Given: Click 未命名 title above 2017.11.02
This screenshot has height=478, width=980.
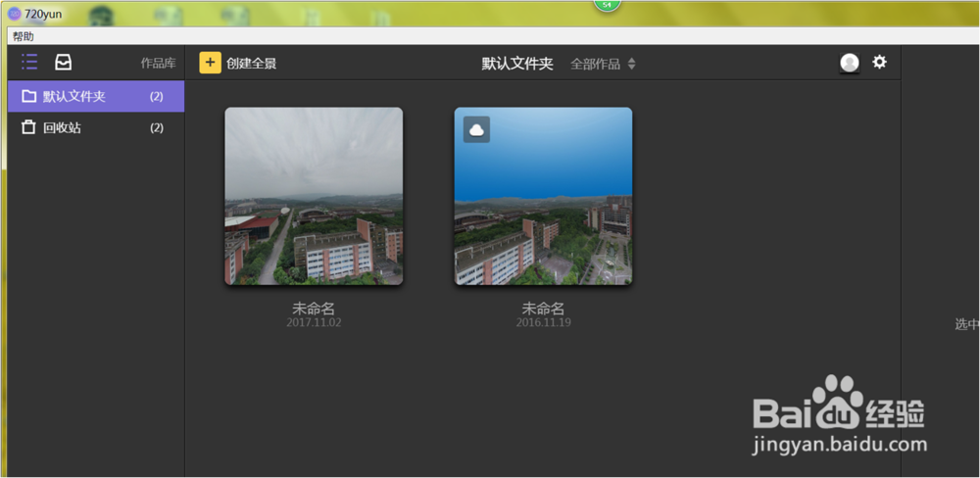Looking at the screenshot, I should point(314,308).
